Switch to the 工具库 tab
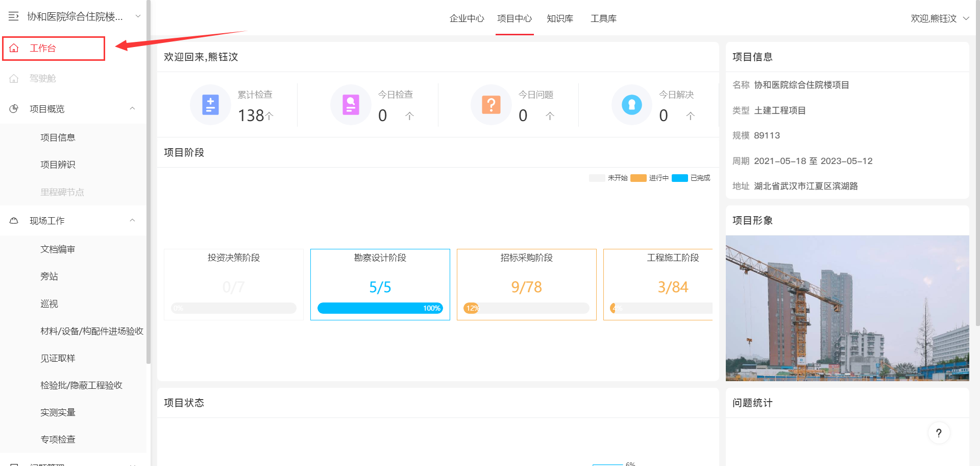 [x=603, y=18]
